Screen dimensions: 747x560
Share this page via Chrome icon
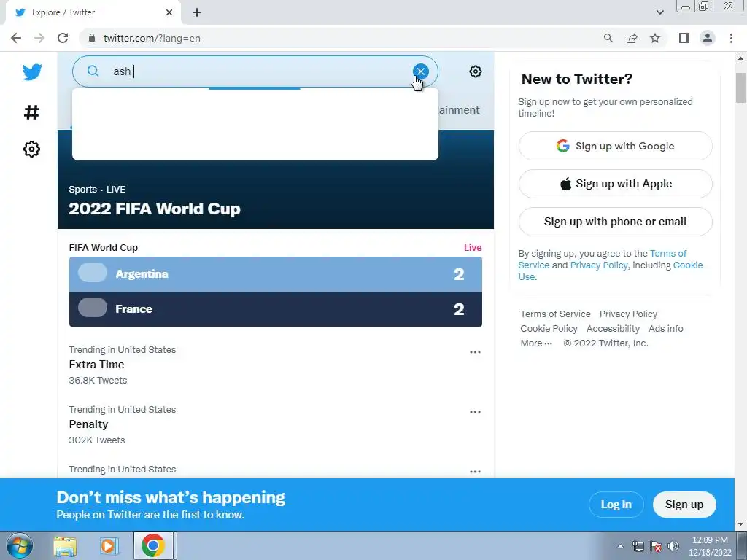pyautogui.click(x=632, y=38)
